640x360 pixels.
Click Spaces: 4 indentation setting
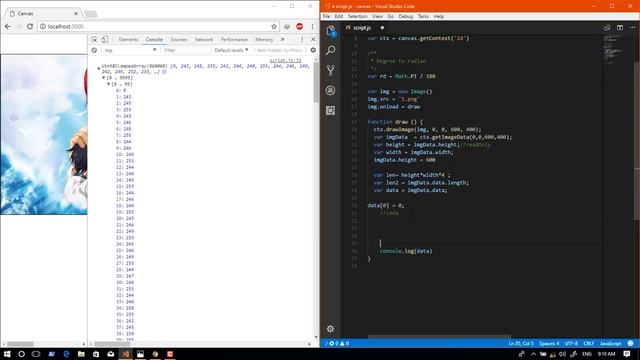tap(549, 343)
